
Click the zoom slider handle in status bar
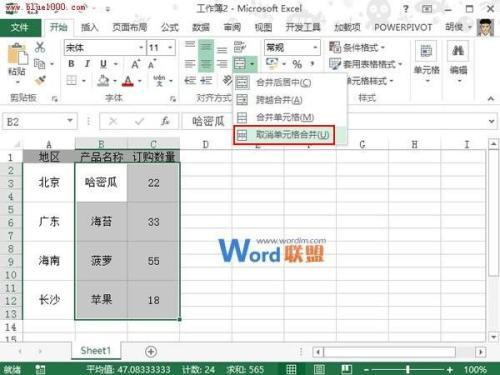(x=408, y=369)
